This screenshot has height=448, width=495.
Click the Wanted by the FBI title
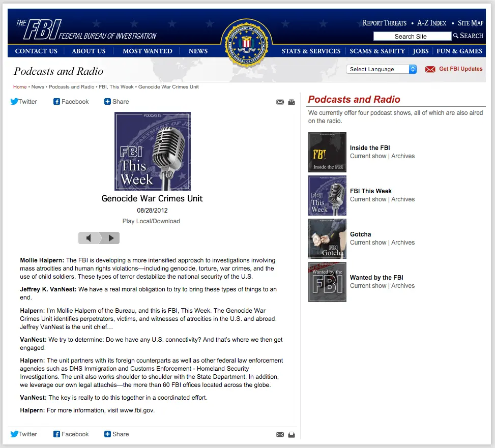376,277
